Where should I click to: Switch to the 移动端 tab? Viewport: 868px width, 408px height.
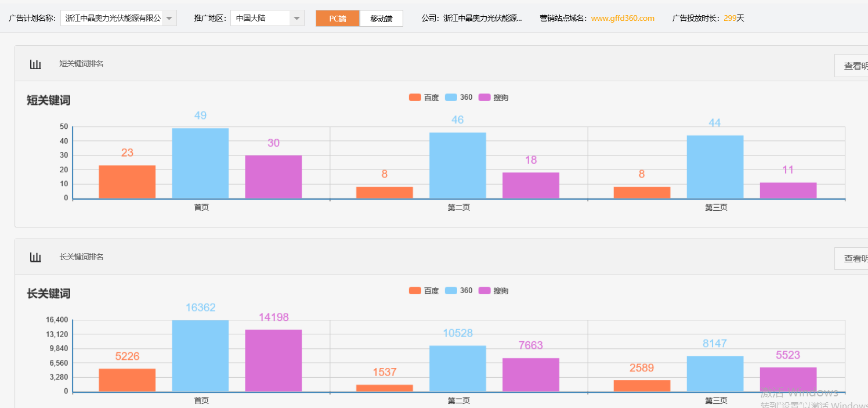point(381,18)
